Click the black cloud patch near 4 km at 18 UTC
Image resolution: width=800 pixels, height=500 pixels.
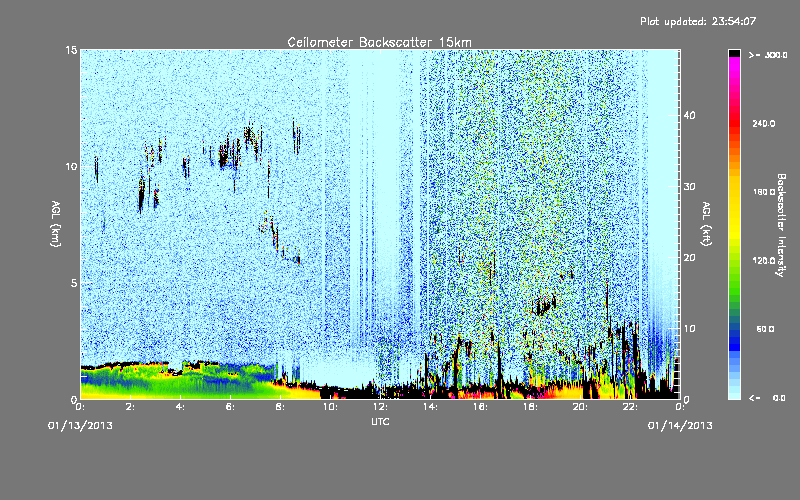coord(543,306)
